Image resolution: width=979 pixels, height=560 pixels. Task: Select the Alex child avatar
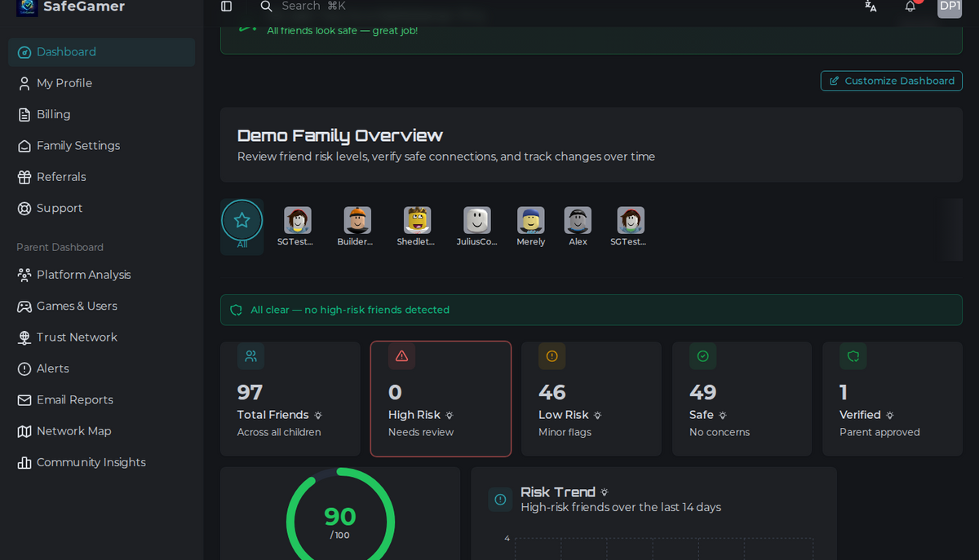pyautogui.click(x=578, y=226)
